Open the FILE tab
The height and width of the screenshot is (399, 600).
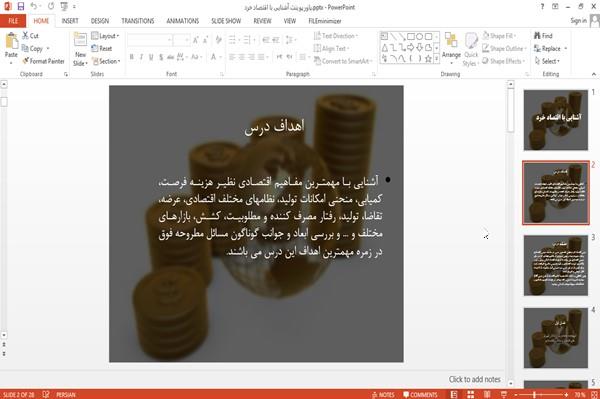[13, 21]
